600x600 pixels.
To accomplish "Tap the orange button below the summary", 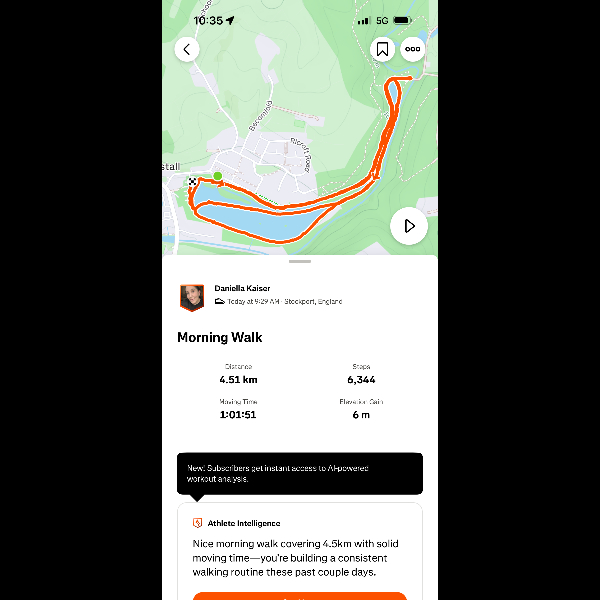I will pos(300,596).
